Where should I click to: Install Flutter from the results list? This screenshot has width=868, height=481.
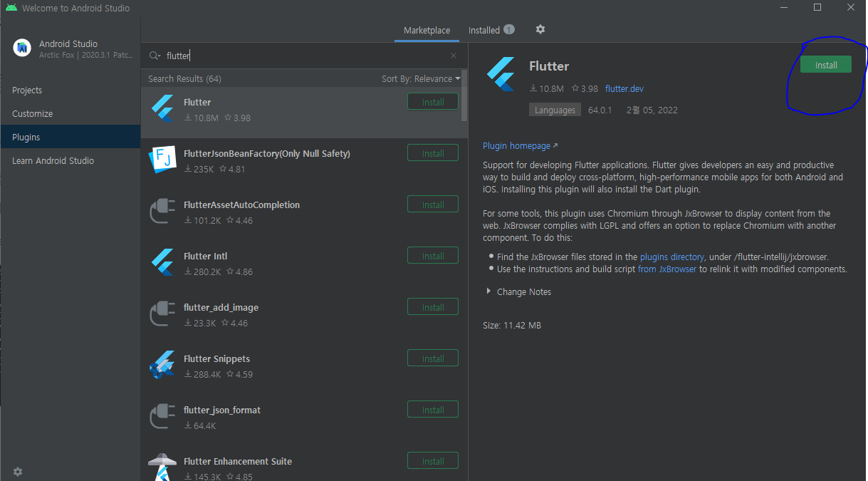[x=433, y=102]
